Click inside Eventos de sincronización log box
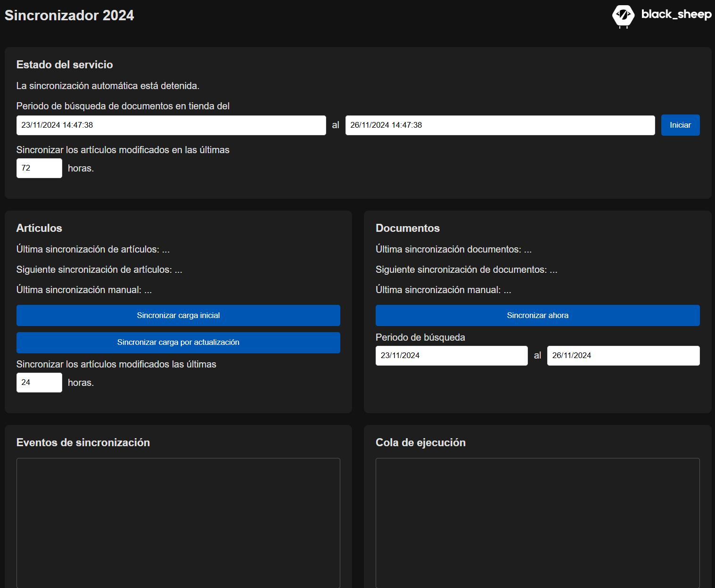The width and height of the screenshot is (715, 588). point(178,523)
